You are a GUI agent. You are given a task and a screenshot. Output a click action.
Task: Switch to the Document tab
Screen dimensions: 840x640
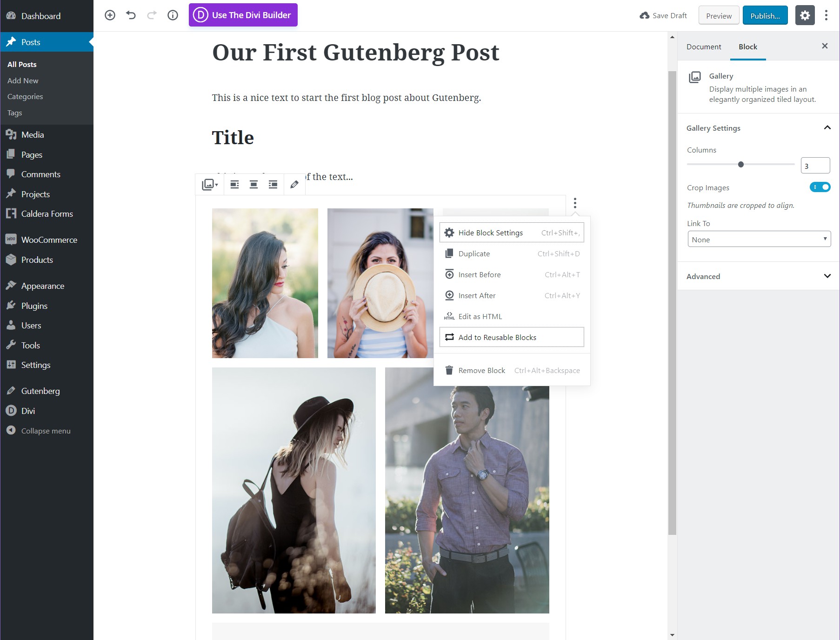[x=704, y=47]
